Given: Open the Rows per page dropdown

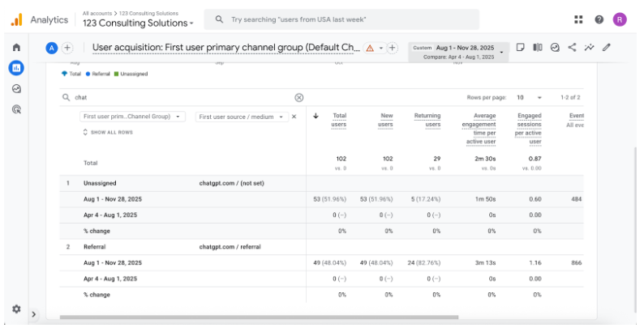Looking at the screenshot, I should [529, 98].
